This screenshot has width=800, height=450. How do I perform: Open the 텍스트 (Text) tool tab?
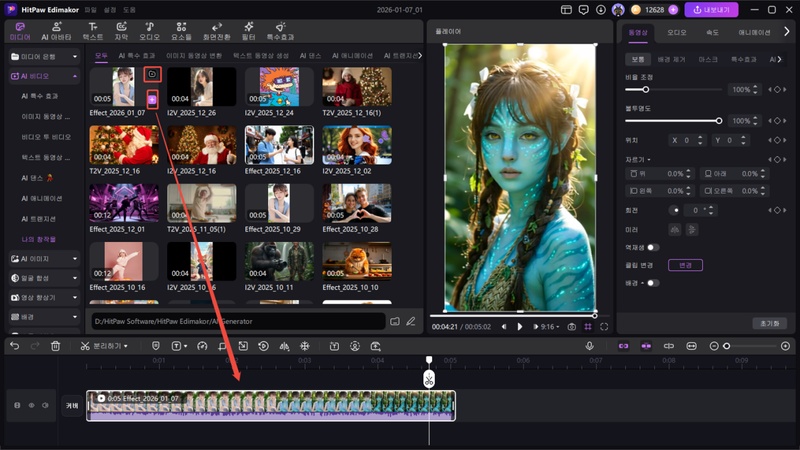(92, 29)
